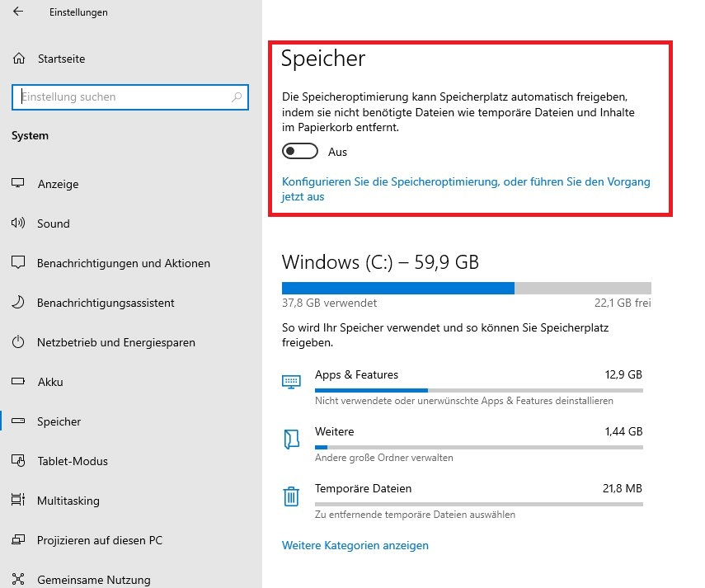705x588 pixels.
Task: Click the Akku battery icon
Action: 18,382
